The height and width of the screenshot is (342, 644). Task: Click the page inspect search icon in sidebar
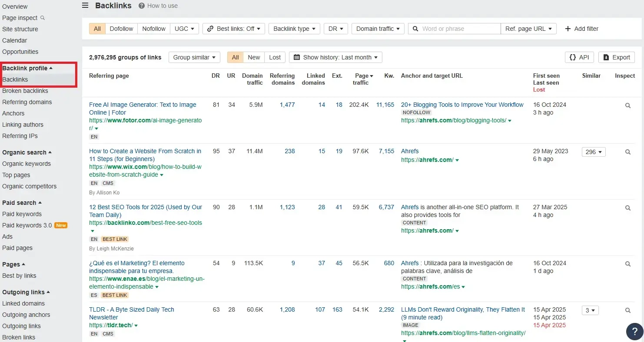[43, 18]
